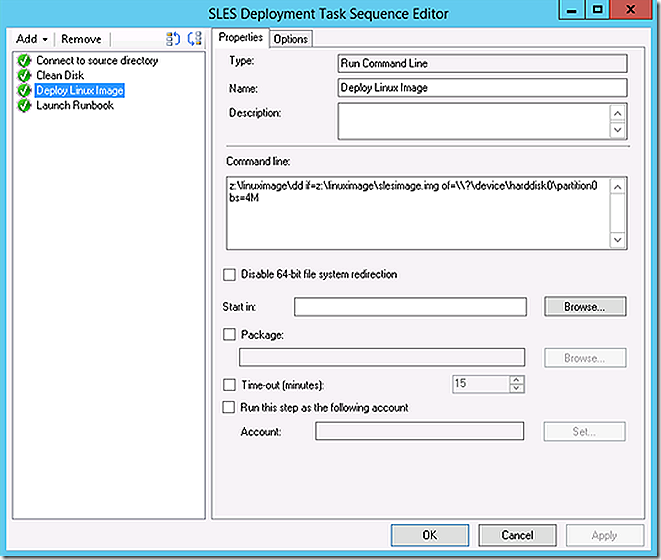Viewport: 661px width, 560px height.
Task: Switch to the Options tab
Action: (290, 39)
